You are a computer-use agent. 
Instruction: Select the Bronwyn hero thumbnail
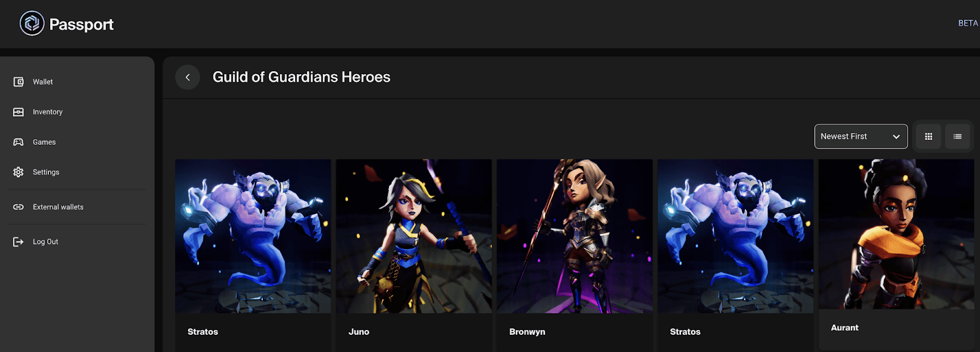click(x=574, y=236)
